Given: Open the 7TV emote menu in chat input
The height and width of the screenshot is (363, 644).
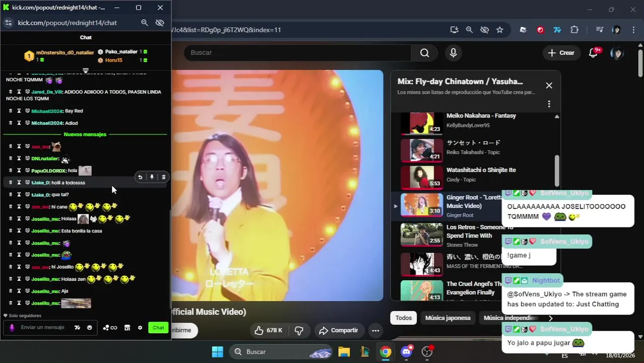Looking at the screenshot, I should tap(77, 328).
